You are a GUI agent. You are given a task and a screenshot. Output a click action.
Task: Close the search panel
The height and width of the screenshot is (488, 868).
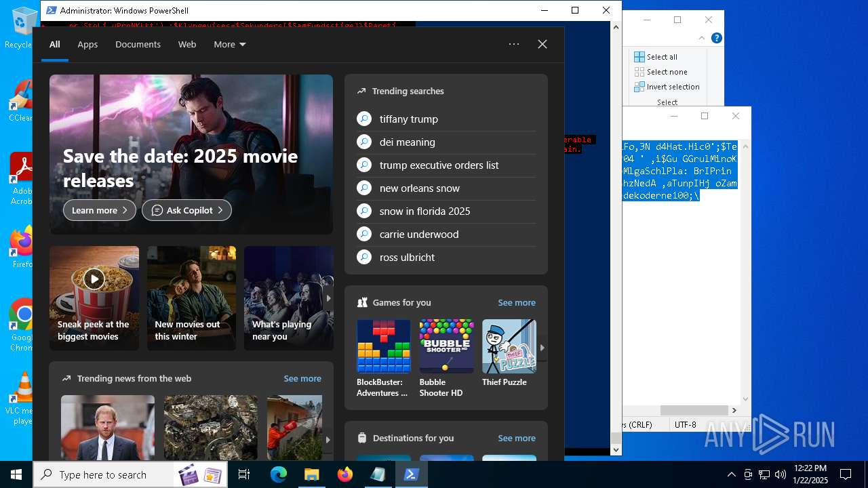click(x=542, y=44)
